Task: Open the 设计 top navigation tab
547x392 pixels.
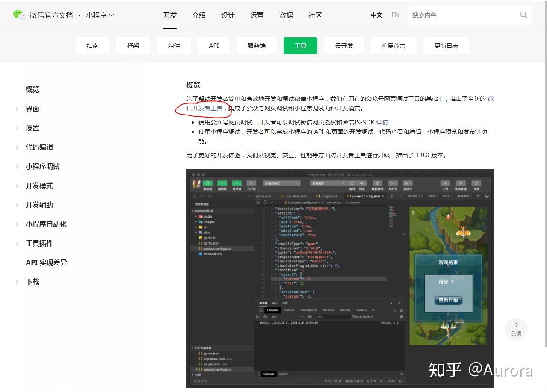Action: (x=228, y=15)
